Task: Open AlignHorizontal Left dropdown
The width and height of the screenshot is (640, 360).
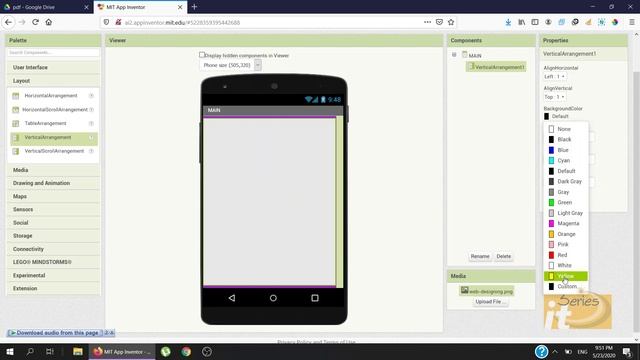Action: (554, 77)
